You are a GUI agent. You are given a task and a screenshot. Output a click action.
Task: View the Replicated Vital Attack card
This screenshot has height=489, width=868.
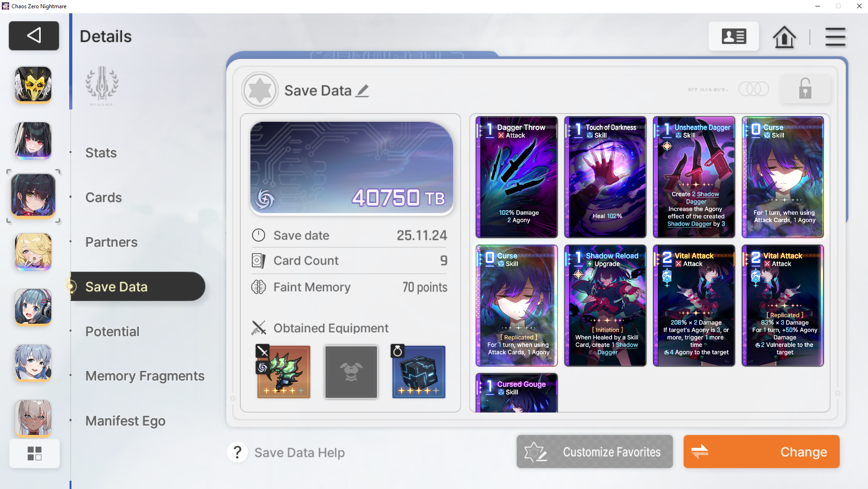click(x=783, y=305)
